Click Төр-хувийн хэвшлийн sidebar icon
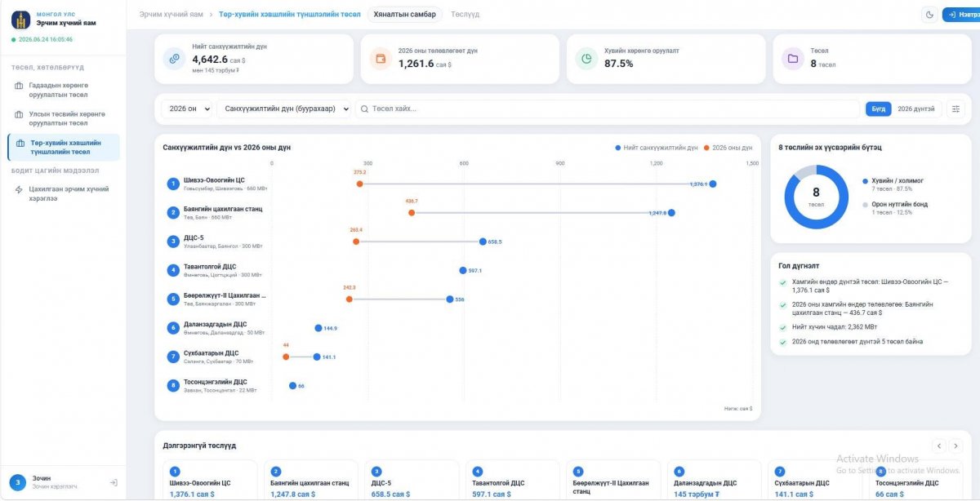The width and height of the screenshot is (980, 501). click(x=19, y=143)
